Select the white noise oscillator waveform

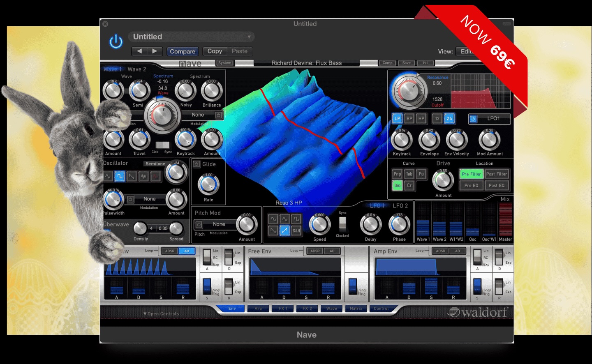(143, 176)
